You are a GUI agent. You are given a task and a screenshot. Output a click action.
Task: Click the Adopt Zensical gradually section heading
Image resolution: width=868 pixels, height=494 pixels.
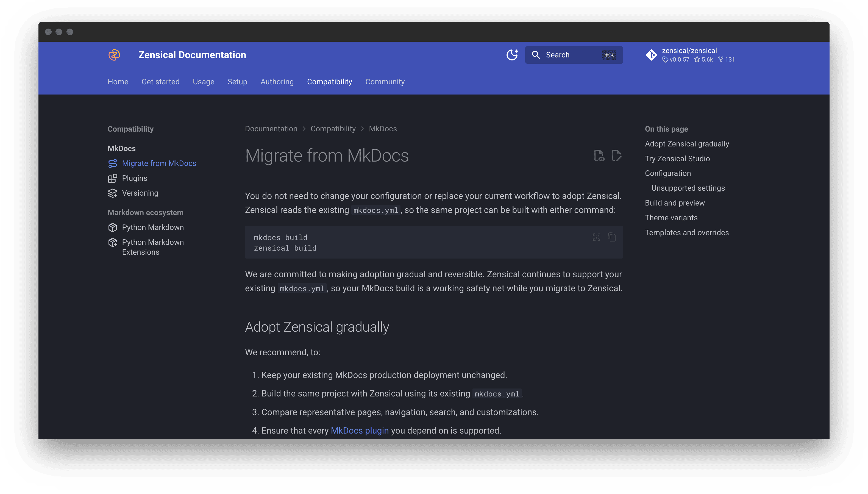tap(317, 327)
